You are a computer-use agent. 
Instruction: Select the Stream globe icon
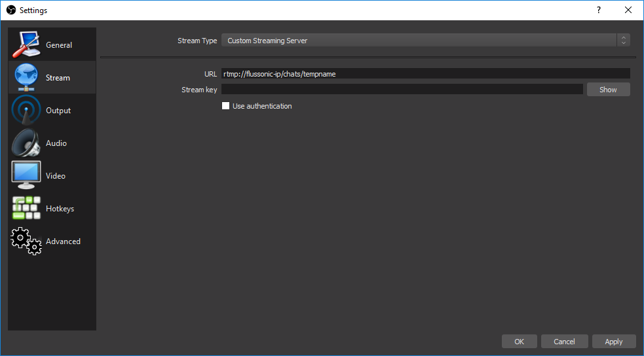pyautogui.click(x=26, y=78)
